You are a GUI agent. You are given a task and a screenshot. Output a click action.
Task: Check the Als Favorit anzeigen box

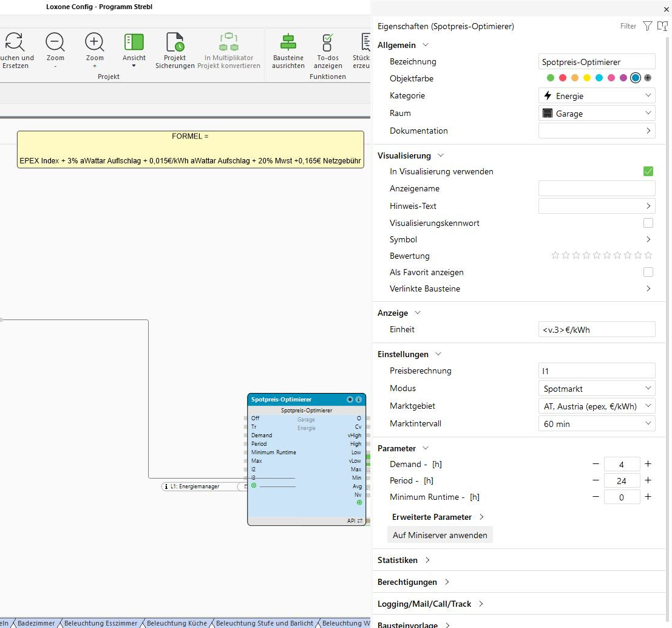coord(648,272)
